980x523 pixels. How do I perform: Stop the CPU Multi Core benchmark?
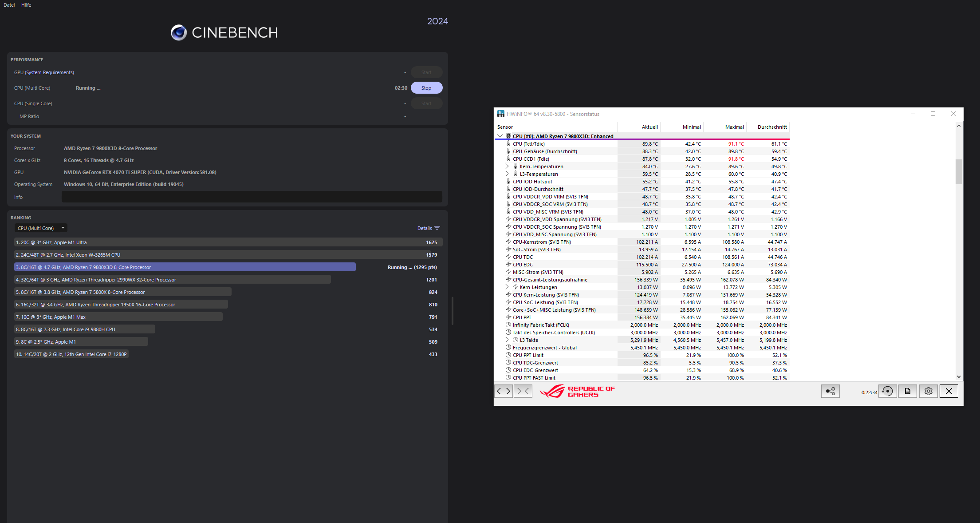(x=426, y=88)
